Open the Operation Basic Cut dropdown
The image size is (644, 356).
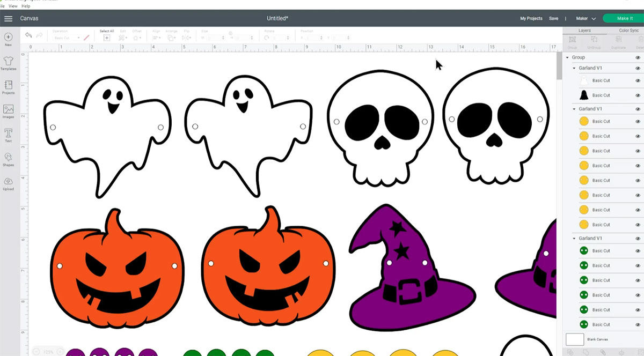click(x=66, y=38)
